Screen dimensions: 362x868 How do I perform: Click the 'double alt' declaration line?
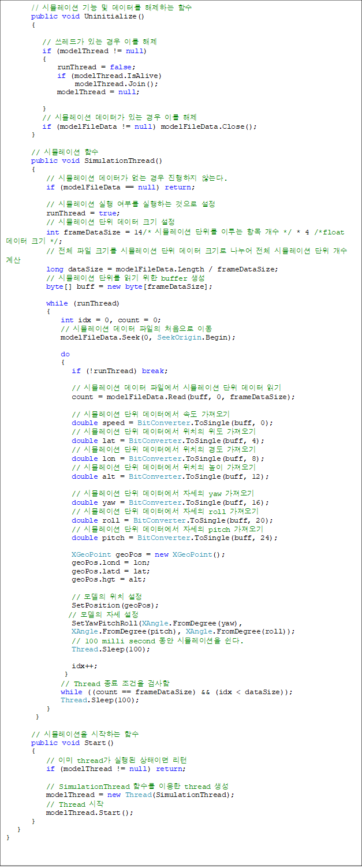[x=170, y=476]
